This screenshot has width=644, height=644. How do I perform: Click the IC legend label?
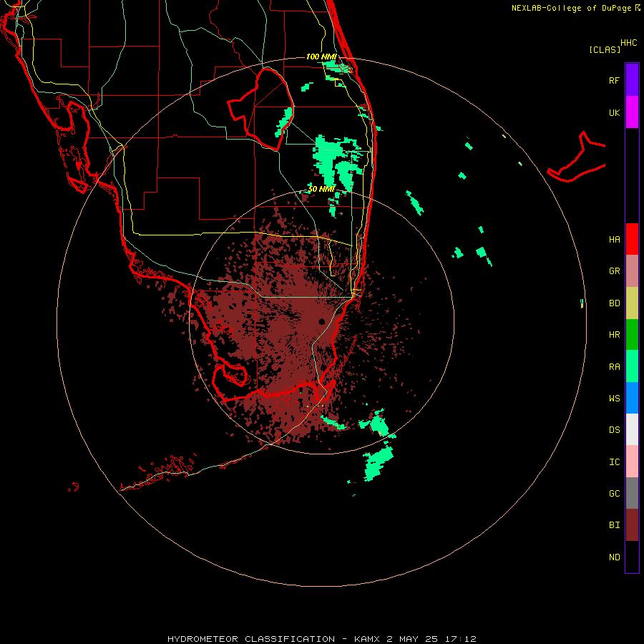tap(614, 462)
